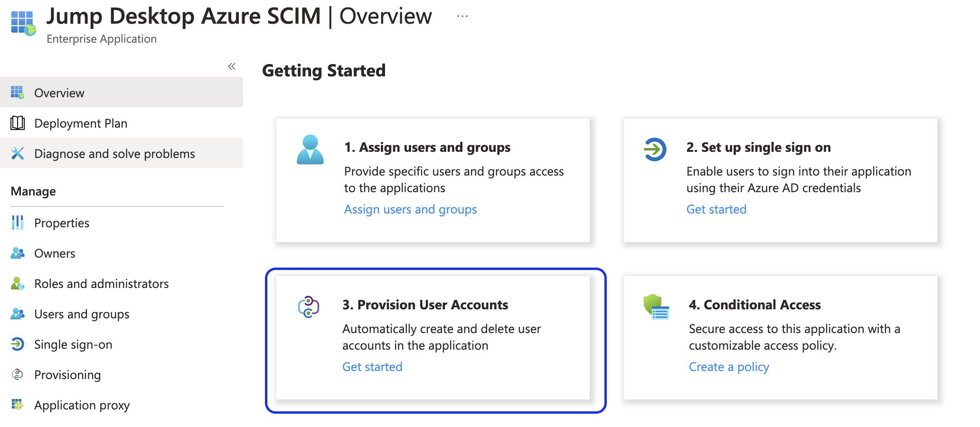Click the '1. Assign users and groups' heading

(427, 148)
